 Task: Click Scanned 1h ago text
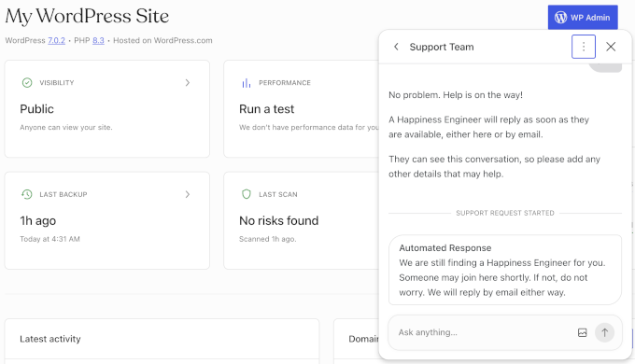268,239
